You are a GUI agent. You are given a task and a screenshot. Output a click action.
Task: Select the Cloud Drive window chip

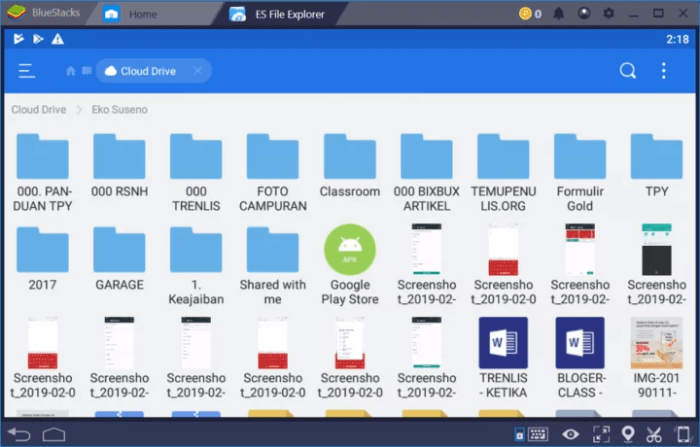pyautogui.click(x=154, y=71)
